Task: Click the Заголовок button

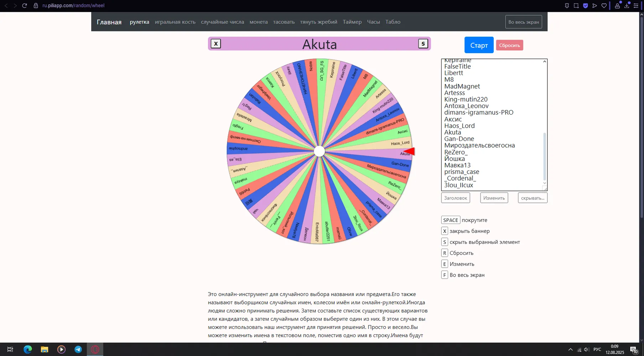Action: click(x=456, y=198)
